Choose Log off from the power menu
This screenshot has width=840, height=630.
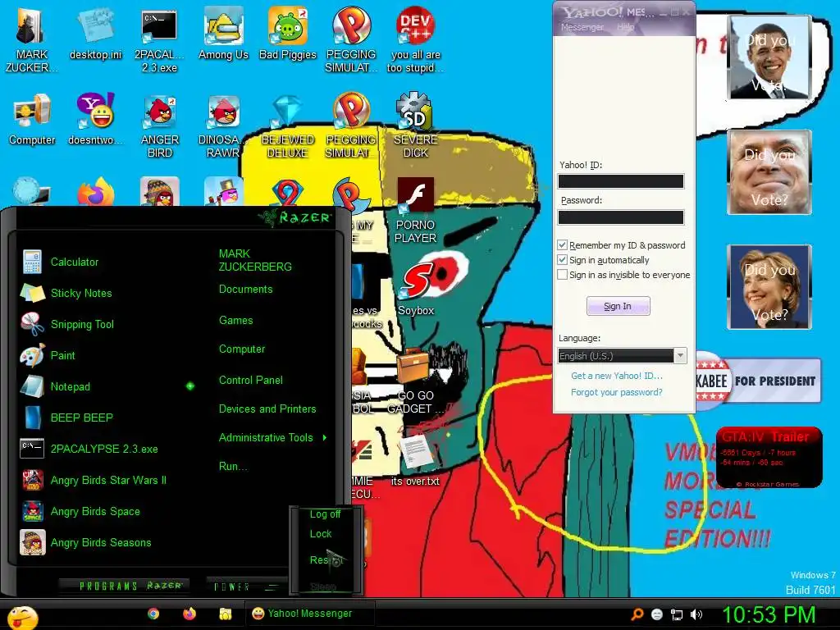coord(325,514)
